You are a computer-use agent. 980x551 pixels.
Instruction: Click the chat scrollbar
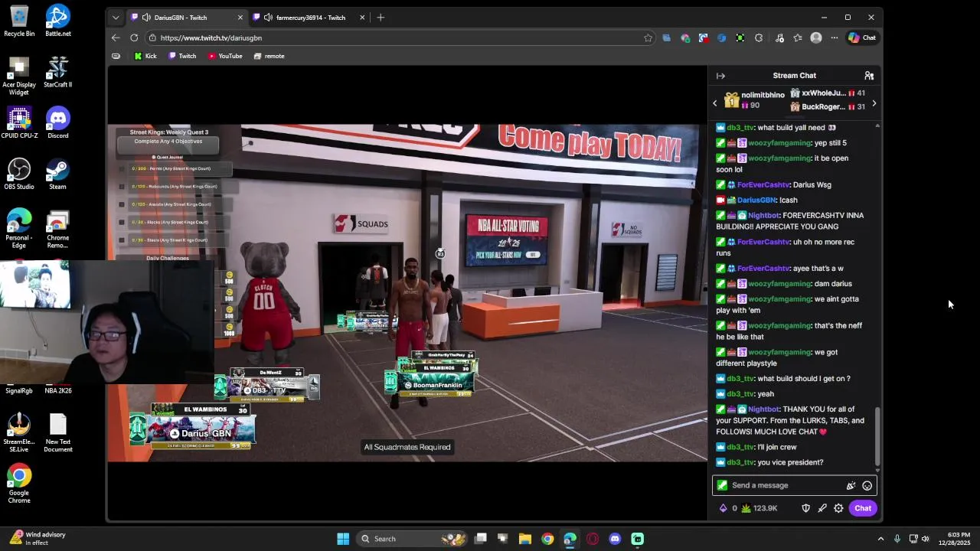(x=877, y=438)
